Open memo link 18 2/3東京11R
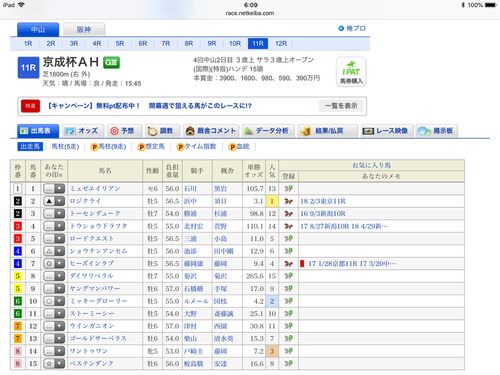The width and height of the screenshot is (500, 375). (323, 201)
